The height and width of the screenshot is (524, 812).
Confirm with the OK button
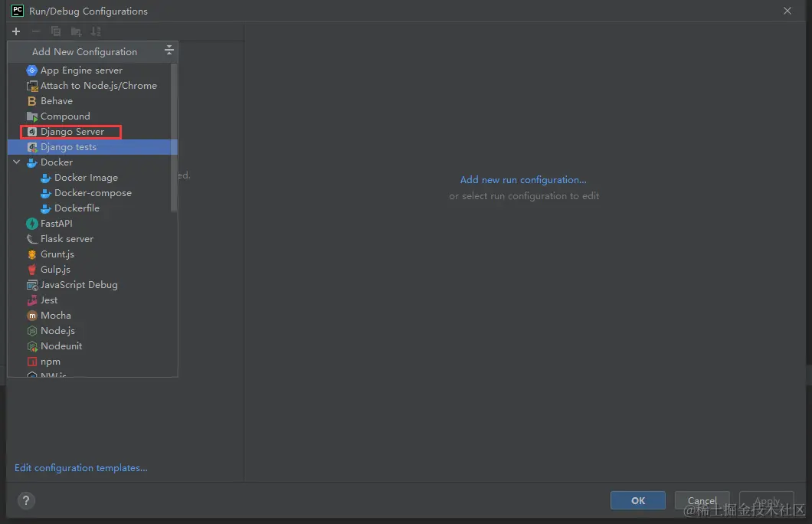click(637, 500)
